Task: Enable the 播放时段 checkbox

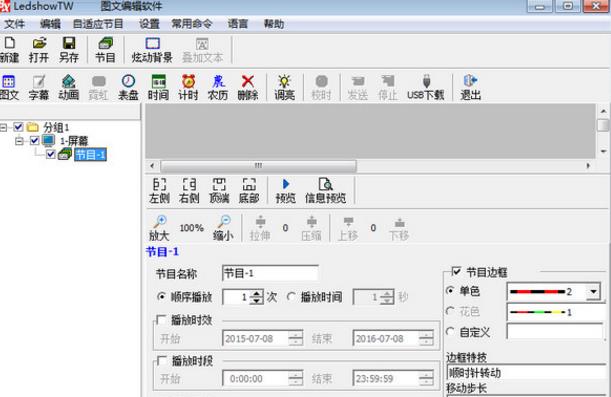Action: (x=162, y=360)
